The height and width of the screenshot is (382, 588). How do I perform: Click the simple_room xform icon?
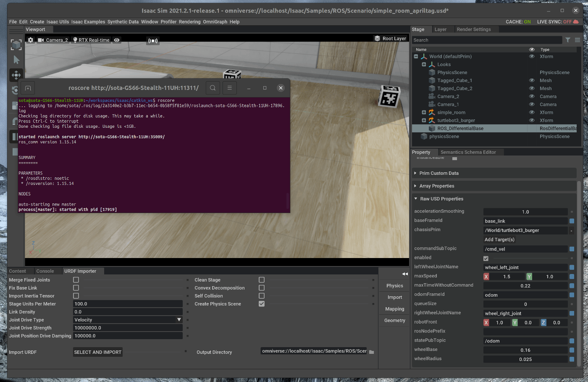432,112
